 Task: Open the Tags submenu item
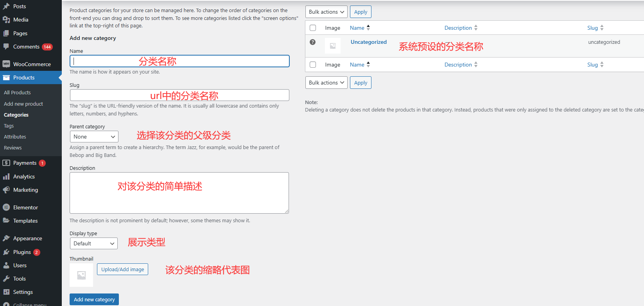pyautogui.click(x=9, y=126)
